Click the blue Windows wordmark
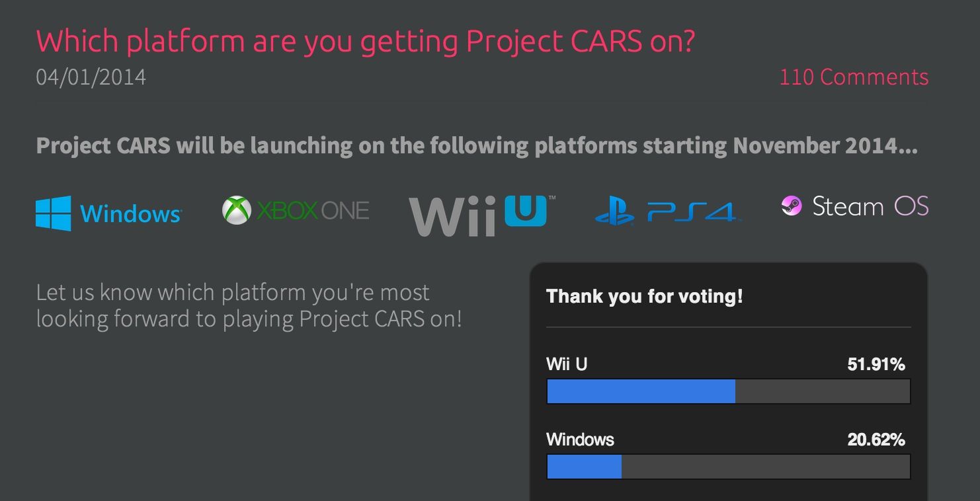 130,214
